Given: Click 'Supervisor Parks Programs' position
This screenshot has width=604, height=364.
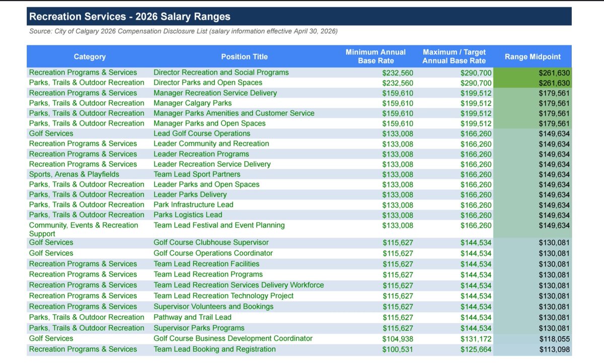Looking at the screenshot, I should tap(199, 328).
